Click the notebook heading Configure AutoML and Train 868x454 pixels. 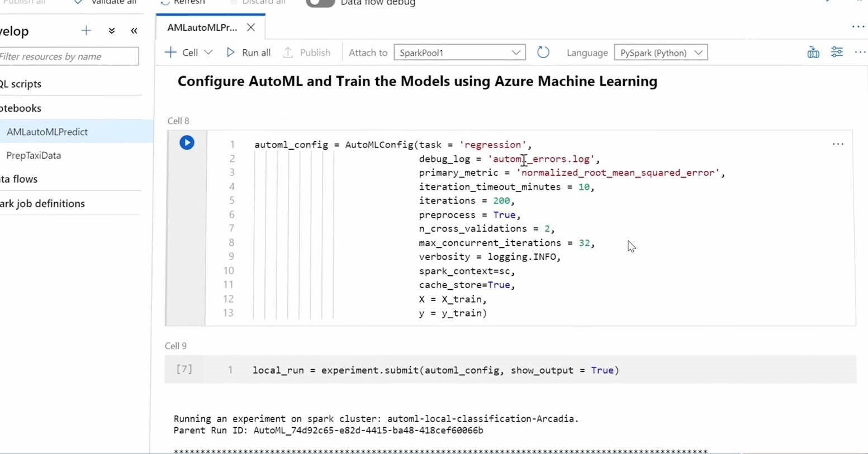tap(417, 82)
